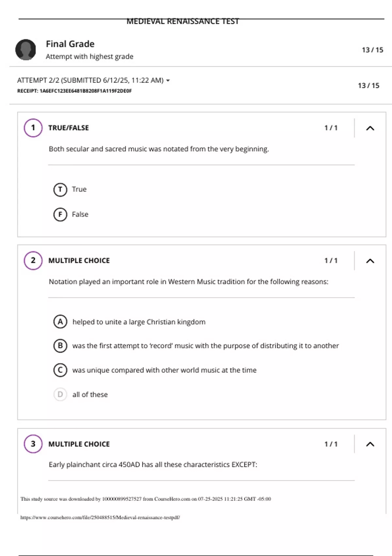Choose option A about Christian kingdom
The height and width of the screenshot is (556, 392).
pos(60,322)
